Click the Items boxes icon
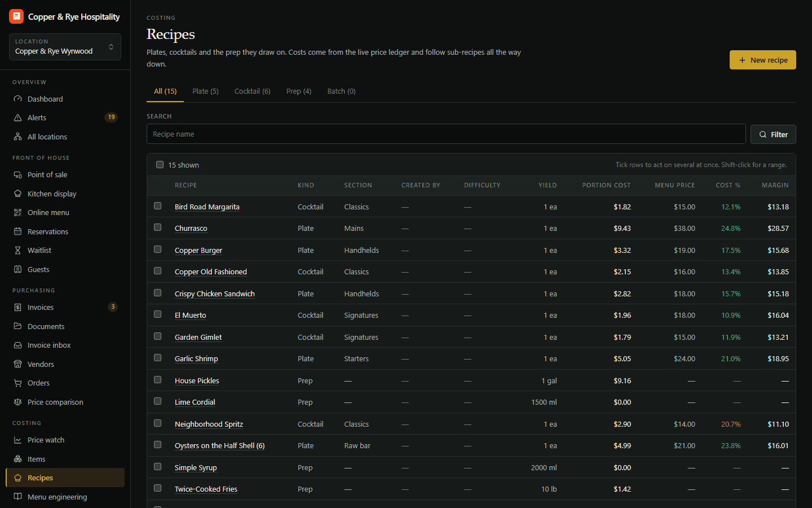Viewport: 812px width, 508px height. tap(17, 459)
